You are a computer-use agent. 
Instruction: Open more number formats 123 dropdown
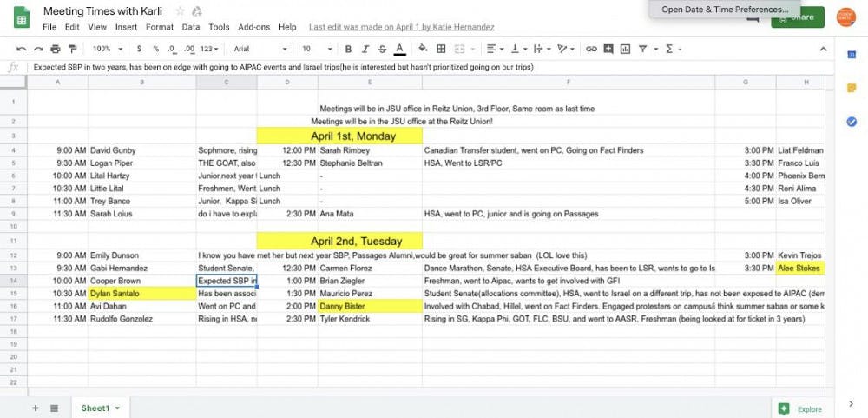(208, 50)
